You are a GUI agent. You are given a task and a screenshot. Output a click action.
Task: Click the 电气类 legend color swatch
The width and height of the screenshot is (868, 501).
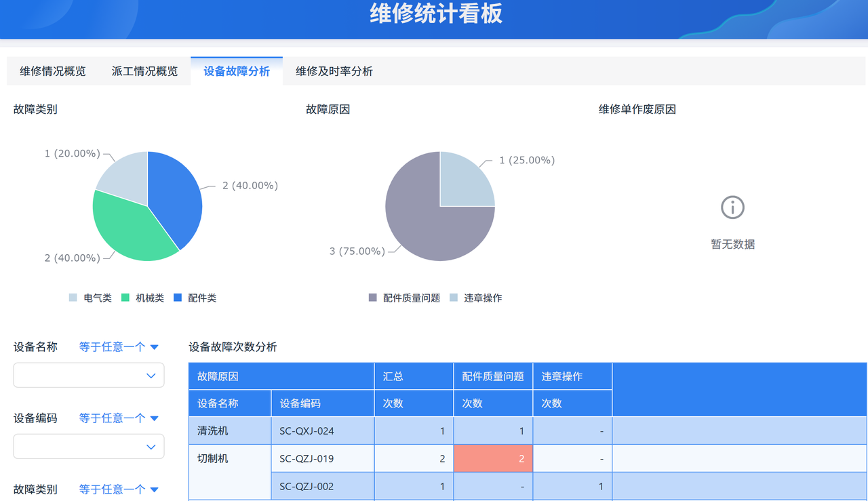point(73,298)
